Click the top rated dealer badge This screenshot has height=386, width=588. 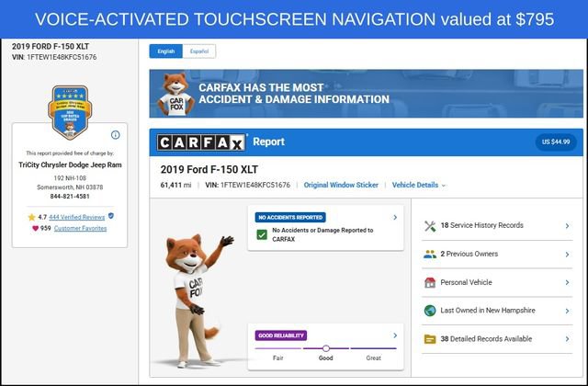pyautogui.click(x=70, y=112)
